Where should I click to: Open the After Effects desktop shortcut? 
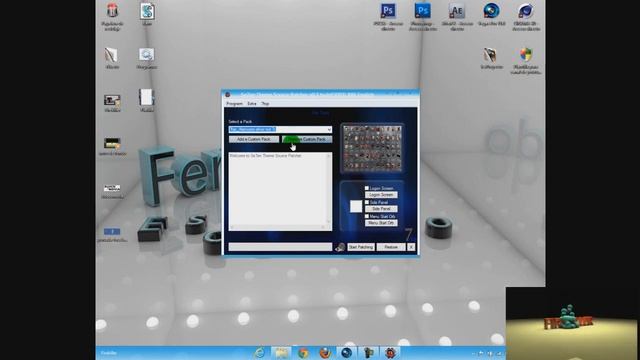pos(457,11)
